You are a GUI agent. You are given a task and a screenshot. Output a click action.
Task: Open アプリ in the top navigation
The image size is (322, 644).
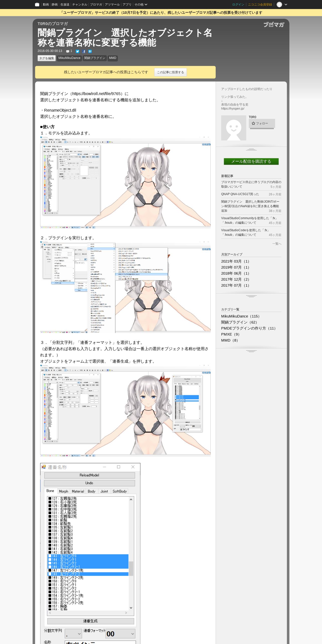(x=127, y=5)
